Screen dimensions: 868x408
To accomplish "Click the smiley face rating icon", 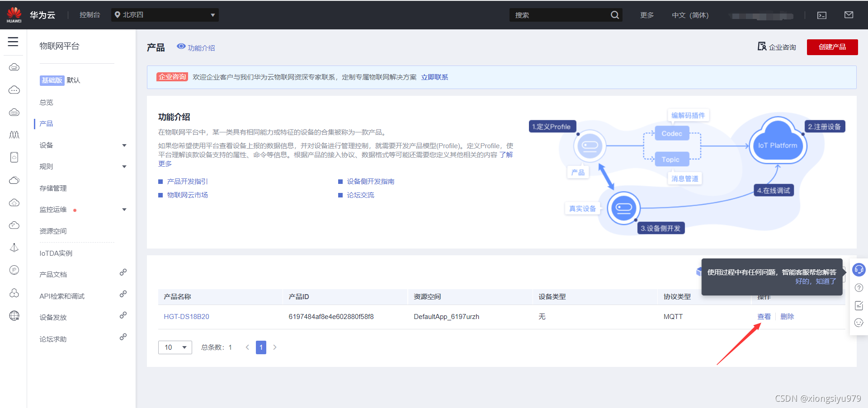I will 859,323.
